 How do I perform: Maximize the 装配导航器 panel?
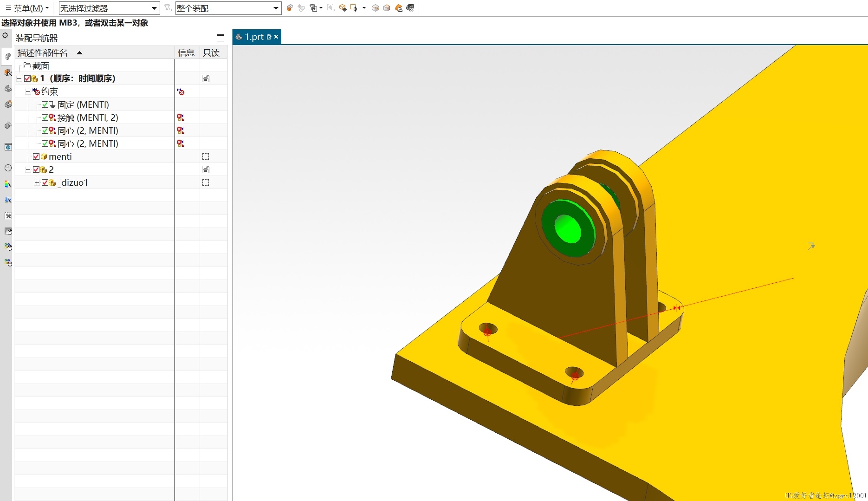(x=220, y=38)
